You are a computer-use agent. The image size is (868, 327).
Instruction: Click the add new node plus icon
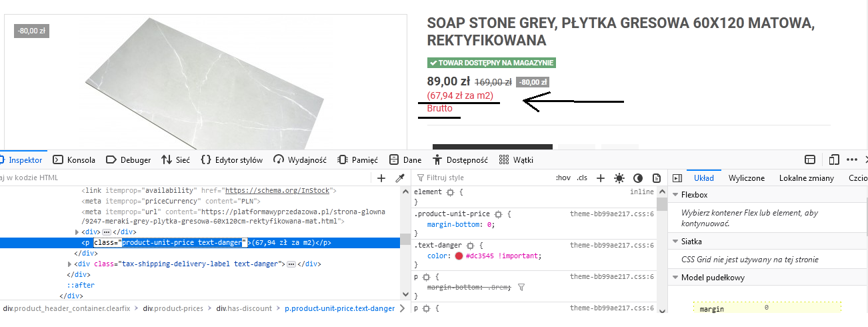pos(381,178)
